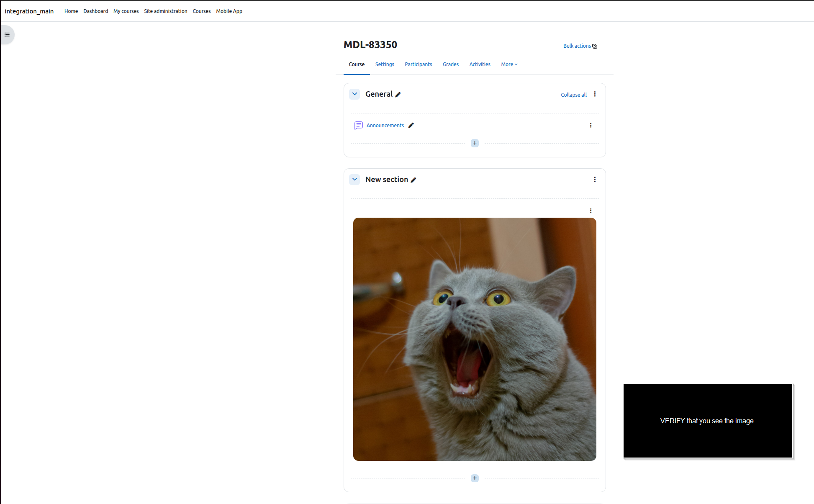Go to the Grades tab
This screenshot has width=814, height=504.
pos(451,64)
